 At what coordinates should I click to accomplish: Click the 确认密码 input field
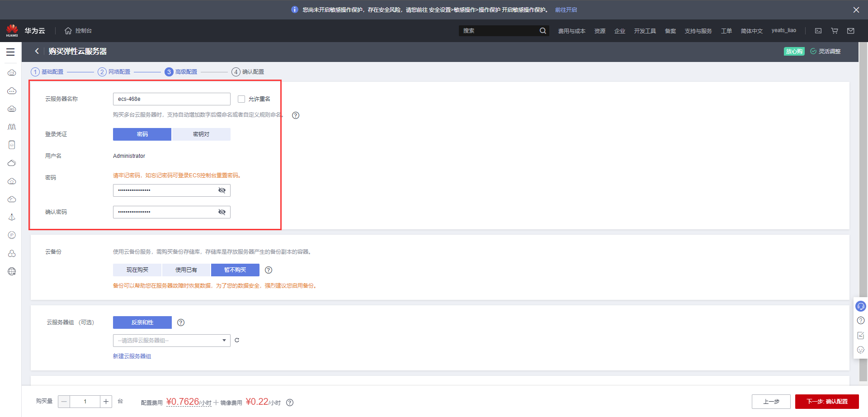[x=172, y=212]
